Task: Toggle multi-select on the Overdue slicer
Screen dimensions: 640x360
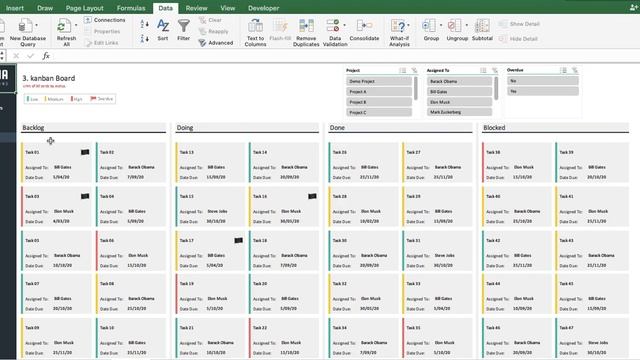Action: (564, 70)
